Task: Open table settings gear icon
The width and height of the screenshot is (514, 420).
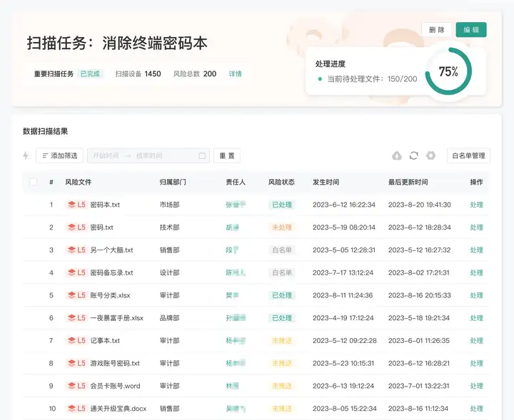Action: coord(430,155)
